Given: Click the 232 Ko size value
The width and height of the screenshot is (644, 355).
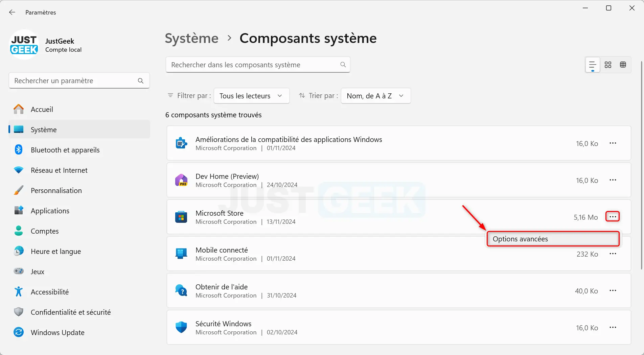Looking at the screenshot, I should 587,254.
